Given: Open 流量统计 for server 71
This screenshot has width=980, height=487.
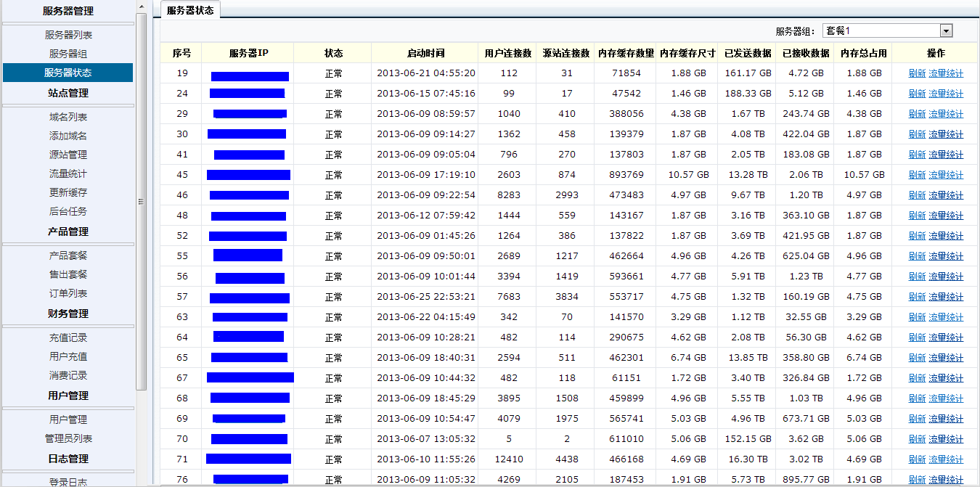Looking at the screenshot, I should click(x=946, y=459).
